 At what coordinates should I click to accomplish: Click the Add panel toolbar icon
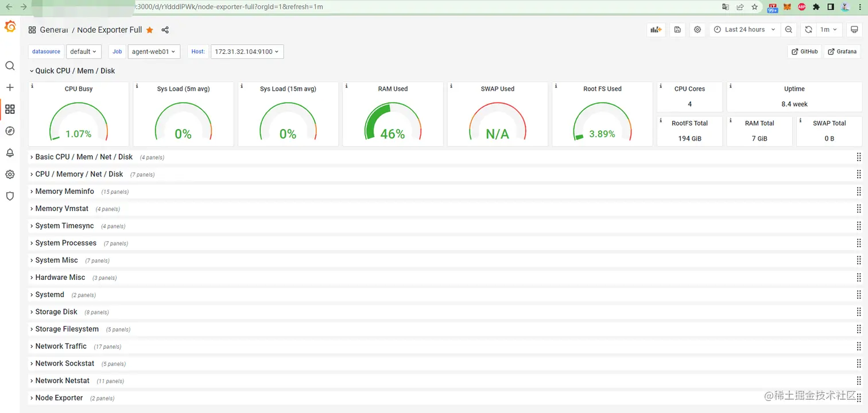tap(656, 29)
